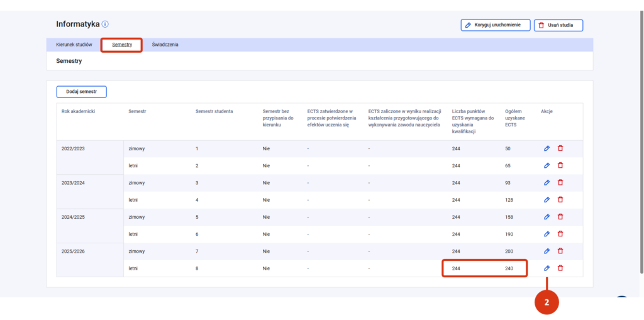Go to the Świadczenia tab
The image size is (644, 320).
click(165, 45)
